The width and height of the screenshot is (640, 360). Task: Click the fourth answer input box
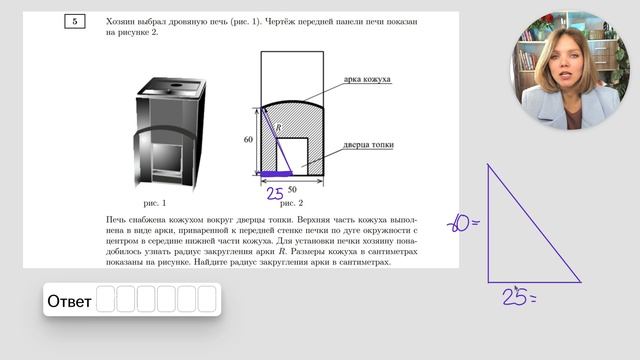(167, 299)
